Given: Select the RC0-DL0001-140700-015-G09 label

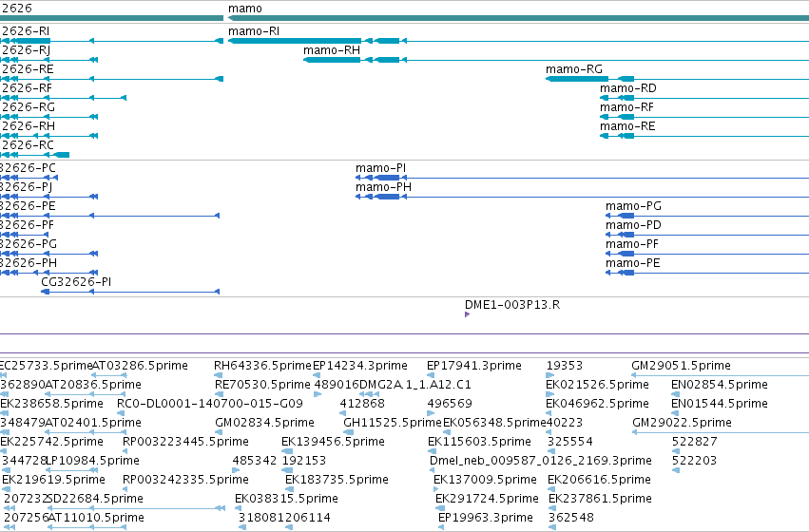Looking at the screenshot, I should coord(210,404).
